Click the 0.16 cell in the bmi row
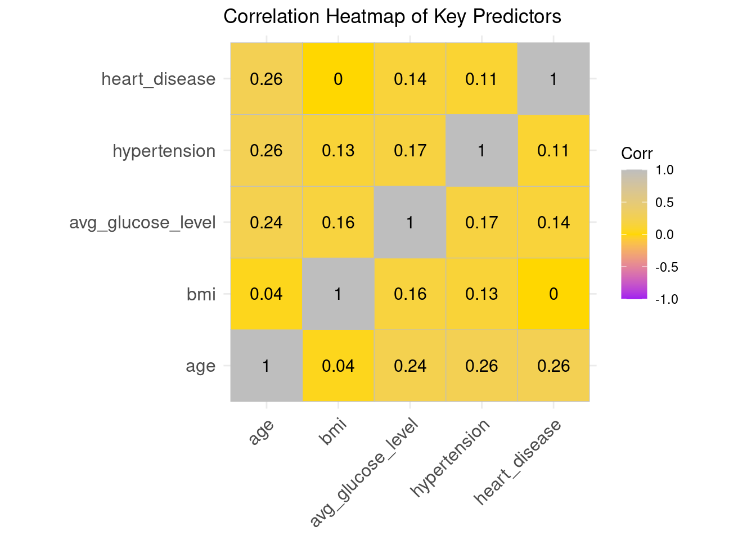Screen dimensions: 756x540 point(410,294)
